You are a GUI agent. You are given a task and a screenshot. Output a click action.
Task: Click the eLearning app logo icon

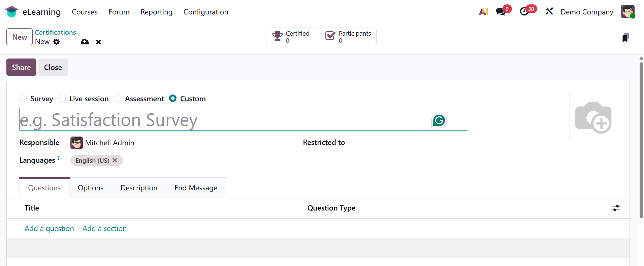click(x=11, y=12)
